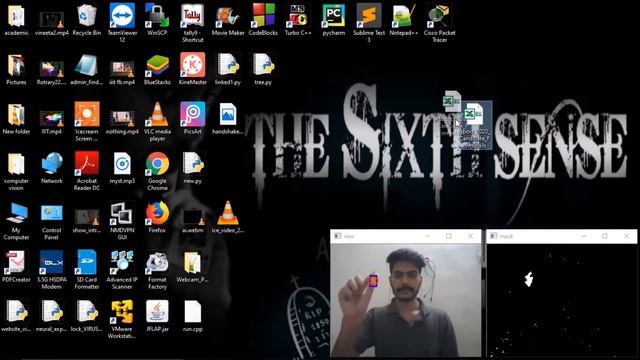Launch Advanced IP Scanner shortcut
The width and height of the screenshot is (640, 360).
[x=122, y=269]
